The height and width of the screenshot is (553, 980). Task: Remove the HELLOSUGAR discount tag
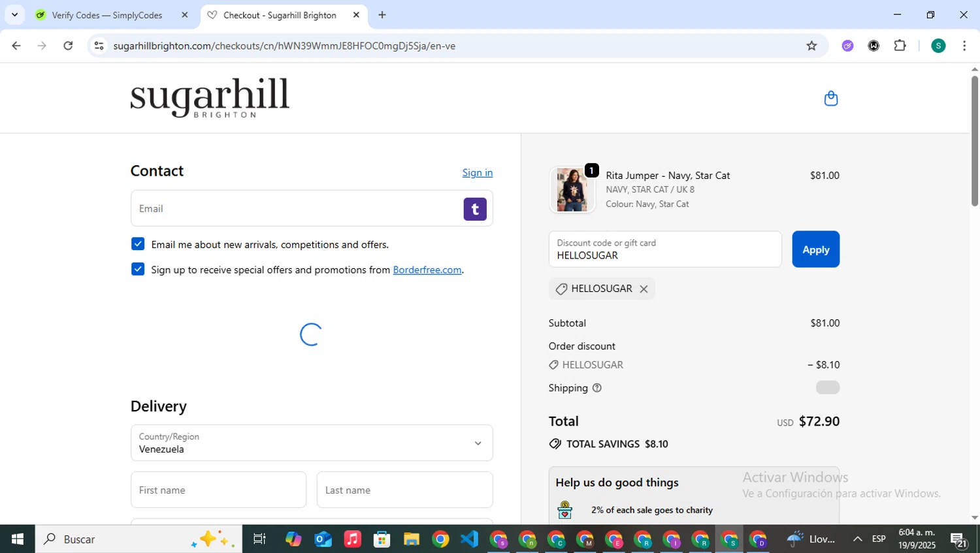644,289
